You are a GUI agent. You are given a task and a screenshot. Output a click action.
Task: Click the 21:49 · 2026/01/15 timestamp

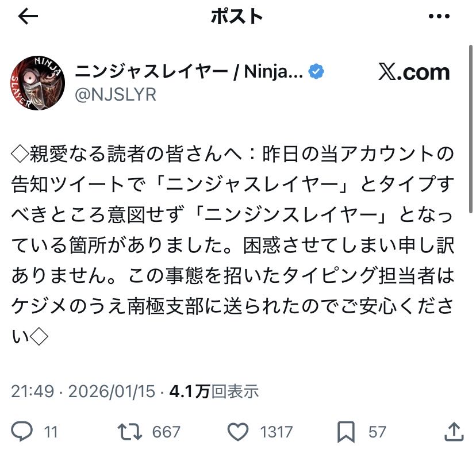coord(83,391)
